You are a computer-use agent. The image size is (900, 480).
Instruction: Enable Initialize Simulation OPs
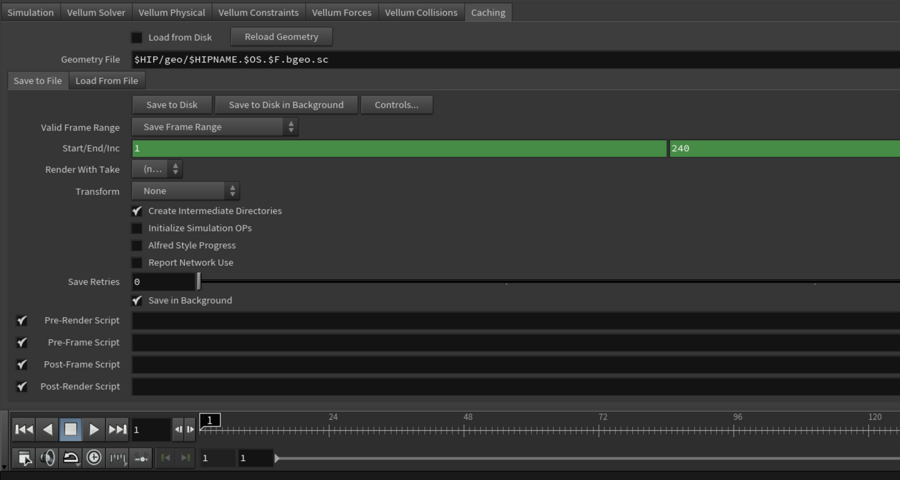(137, 229)
